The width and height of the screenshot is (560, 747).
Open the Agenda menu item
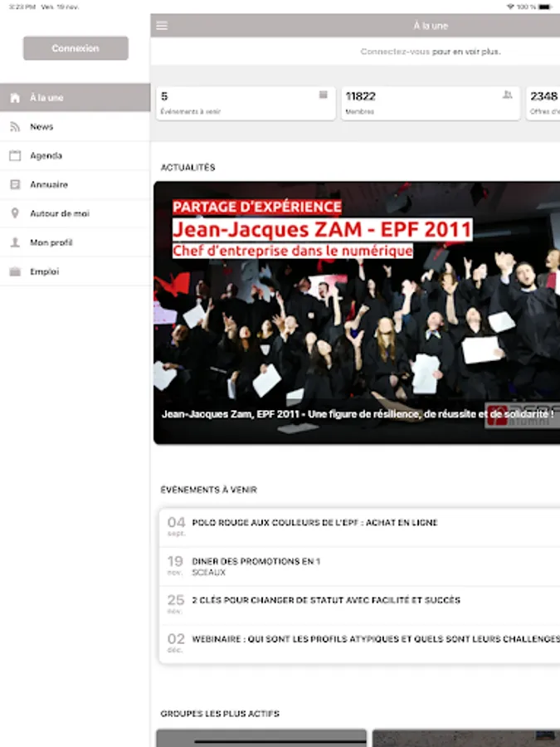(75, 156)
